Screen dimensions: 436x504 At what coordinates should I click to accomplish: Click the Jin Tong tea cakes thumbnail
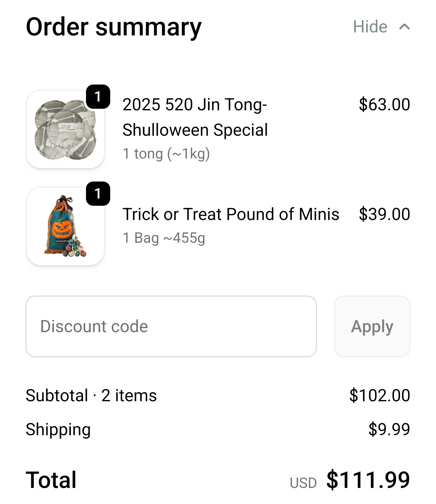coord(65,130)
